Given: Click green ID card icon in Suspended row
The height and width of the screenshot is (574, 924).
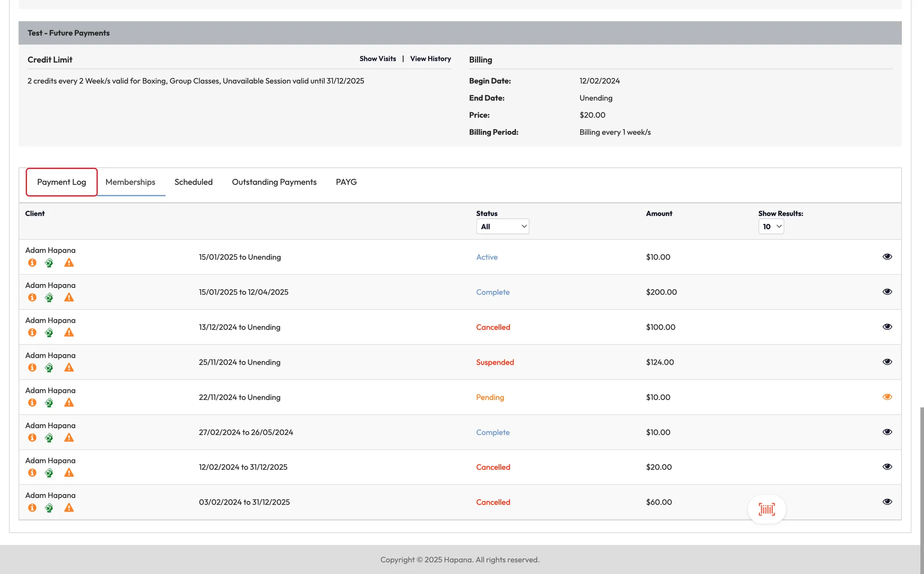Looking at the screenshot, I should pyautogui.click(x=49, y=367).
